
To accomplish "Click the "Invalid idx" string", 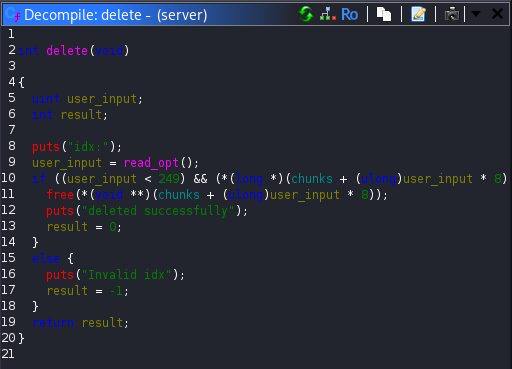I will (x=127, y=275).
